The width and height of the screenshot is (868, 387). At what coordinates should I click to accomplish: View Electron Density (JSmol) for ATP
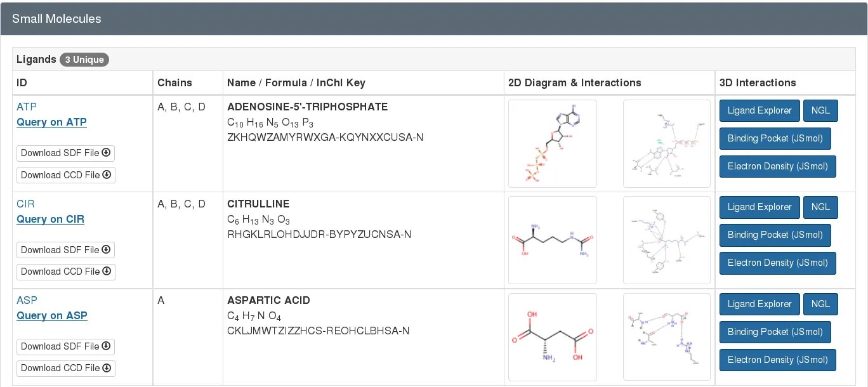point(777,166)
